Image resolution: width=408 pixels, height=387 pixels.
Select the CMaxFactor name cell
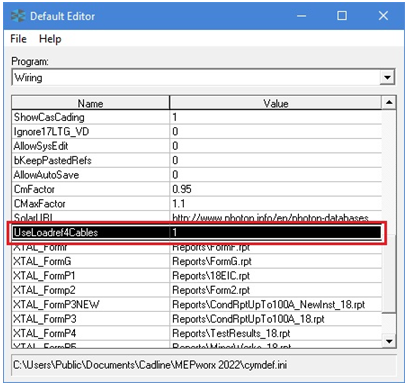tap(91, 203)
